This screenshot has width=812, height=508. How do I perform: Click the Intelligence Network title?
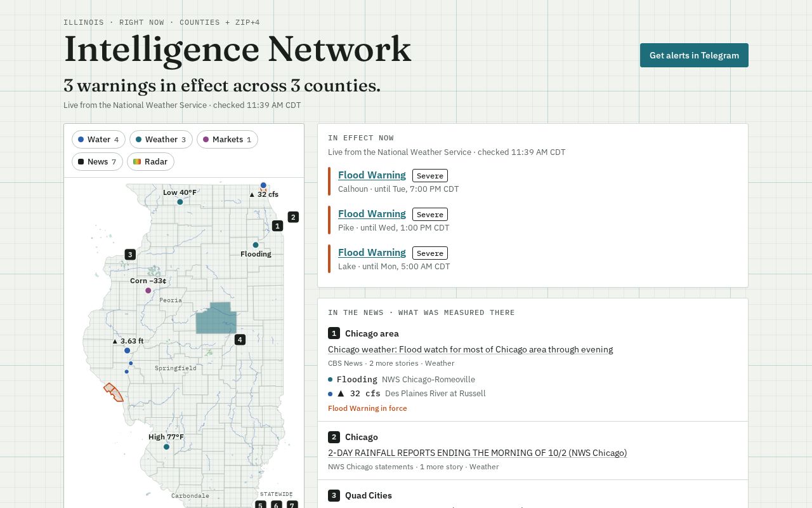238,50
